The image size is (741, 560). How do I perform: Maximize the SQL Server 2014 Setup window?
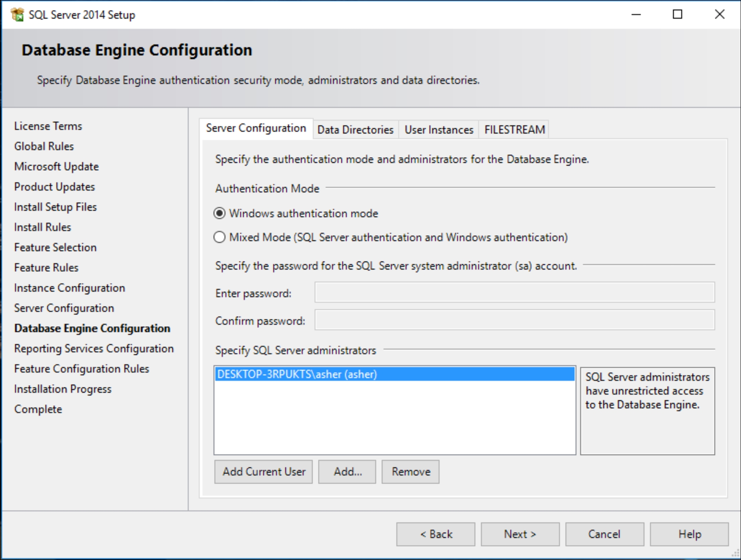point(677,15)
